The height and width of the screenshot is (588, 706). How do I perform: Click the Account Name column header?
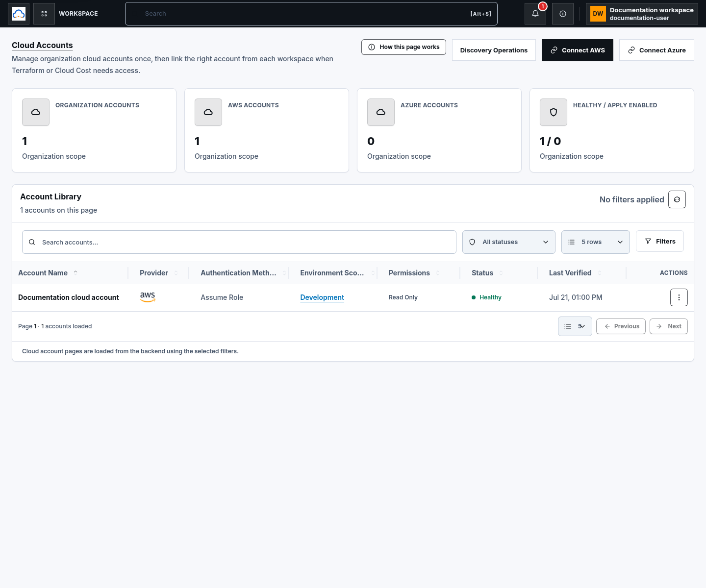tap(43, 273)
